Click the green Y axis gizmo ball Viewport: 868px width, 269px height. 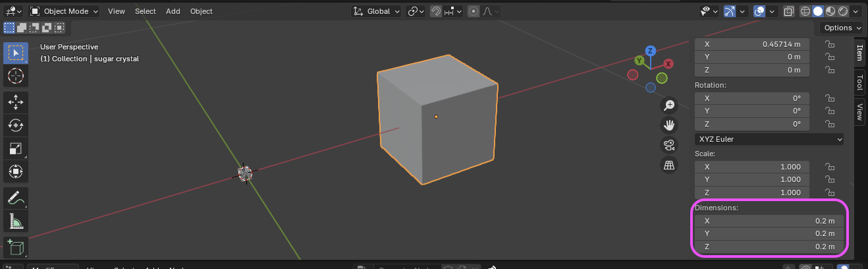[x=639, y=61]
